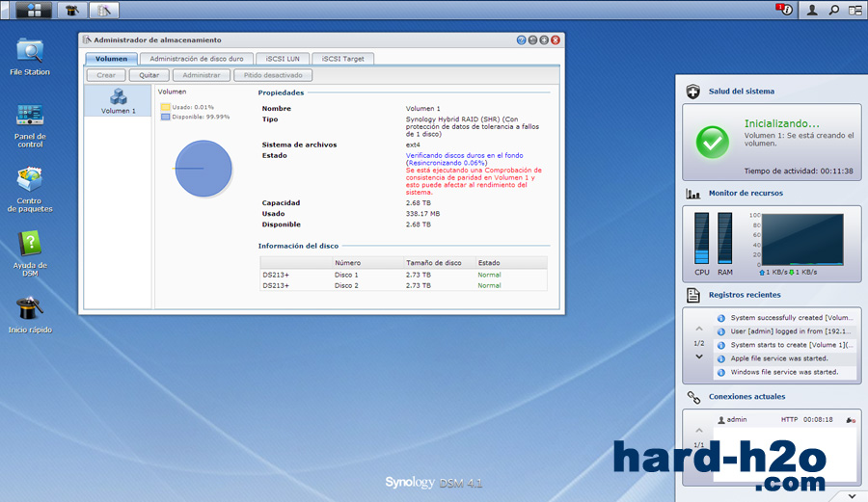Screen dimensions: 868x502
Task: Click 'Verificando discos duros en el fondo' status text
Action: [465, 156]
